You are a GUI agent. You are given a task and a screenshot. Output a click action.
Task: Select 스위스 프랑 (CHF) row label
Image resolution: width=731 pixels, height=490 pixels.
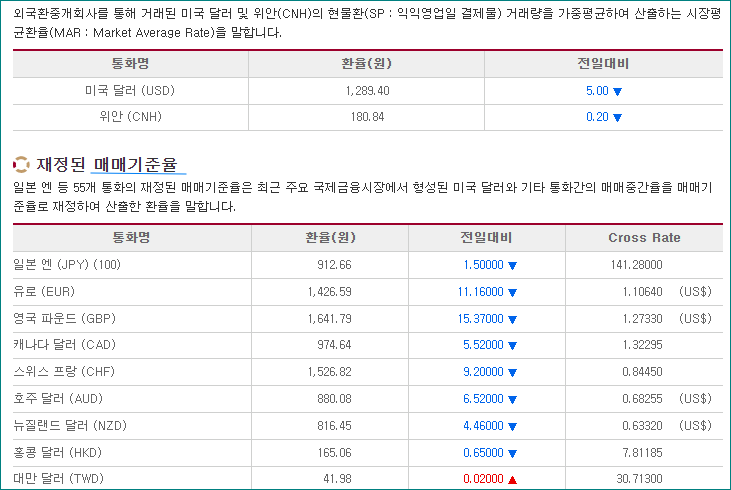64,372
